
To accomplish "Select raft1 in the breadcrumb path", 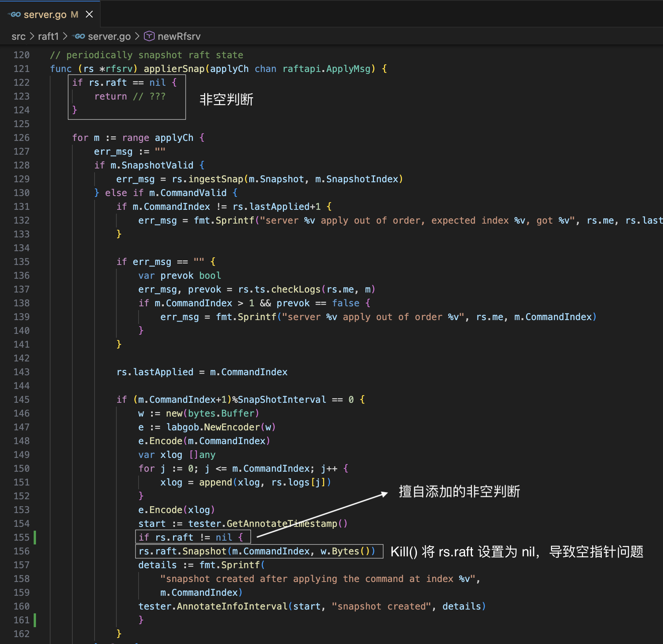I will tap(48, 36).
